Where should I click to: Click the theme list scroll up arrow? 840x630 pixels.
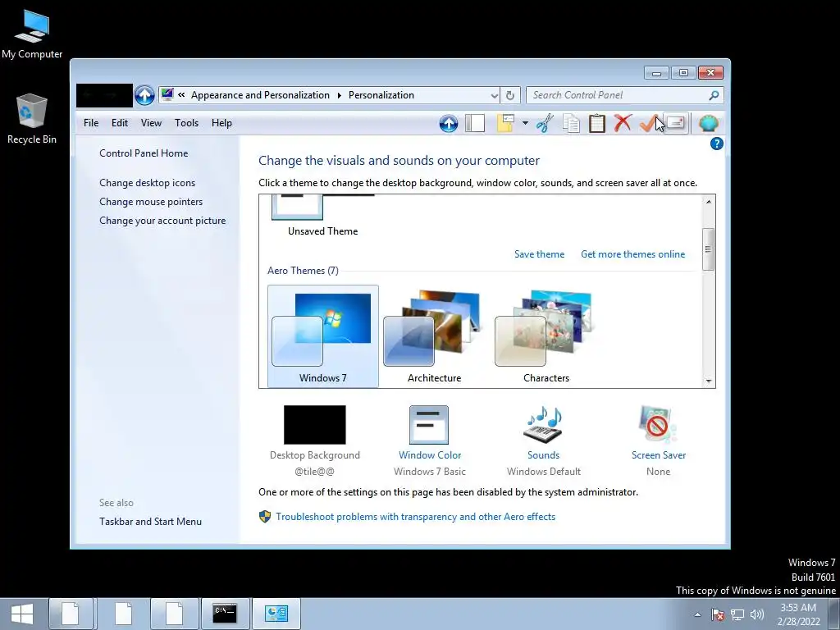[x=708, y=202]
